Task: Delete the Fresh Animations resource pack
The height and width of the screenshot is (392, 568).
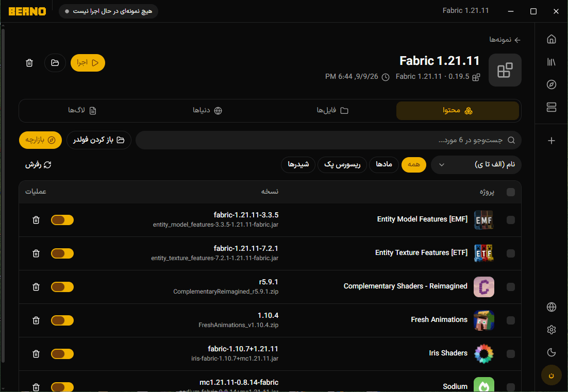Action: pyautogui.click(x=36, y=320)
